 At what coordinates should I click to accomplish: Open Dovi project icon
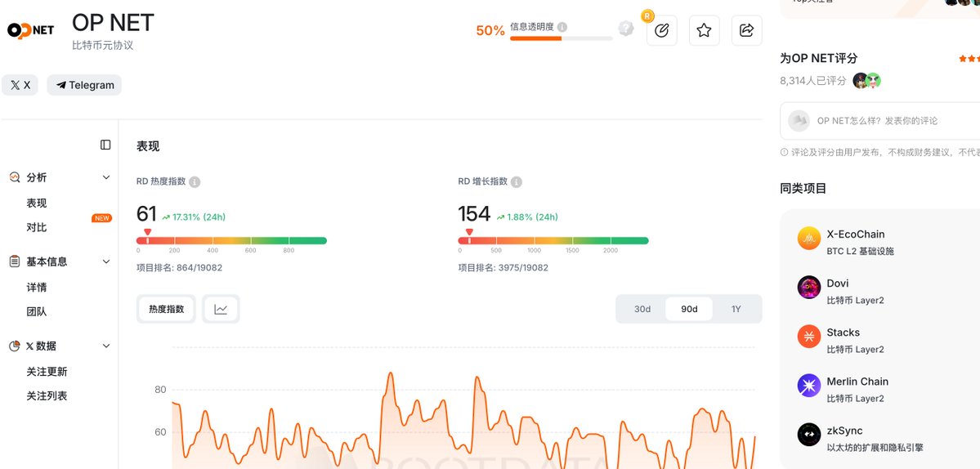click(808, 288)
